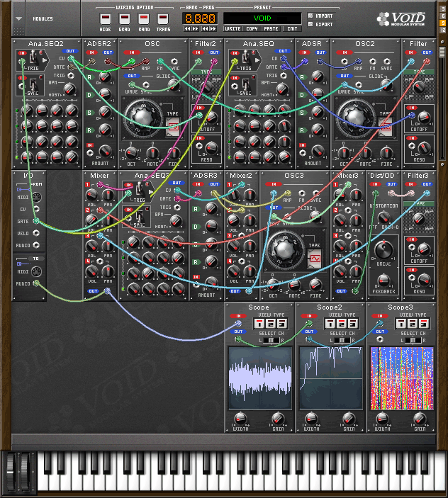This screenshot has width=448, height=498.
Task: Click the Scope3 spectrogram display
Action: (x=402, y=378)
